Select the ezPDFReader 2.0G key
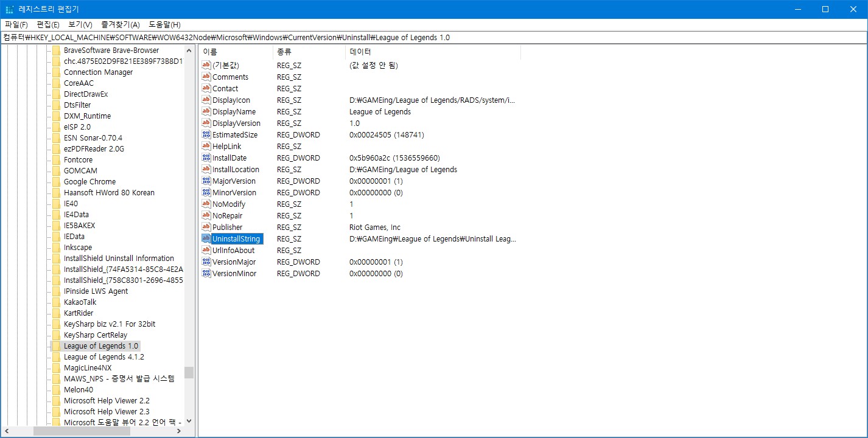 94,148
